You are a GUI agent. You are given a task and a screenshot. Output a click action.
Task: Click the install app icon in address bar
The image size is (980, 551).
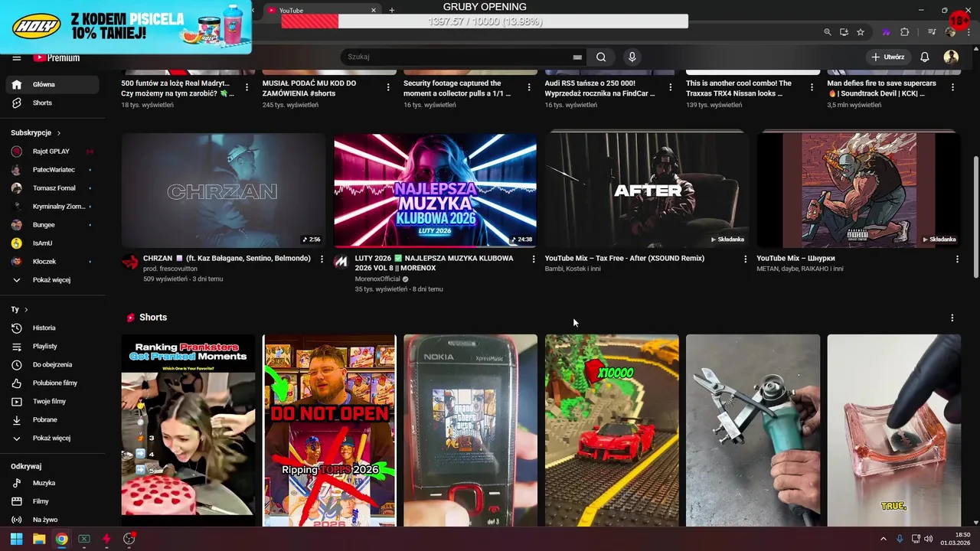point(844,32)
